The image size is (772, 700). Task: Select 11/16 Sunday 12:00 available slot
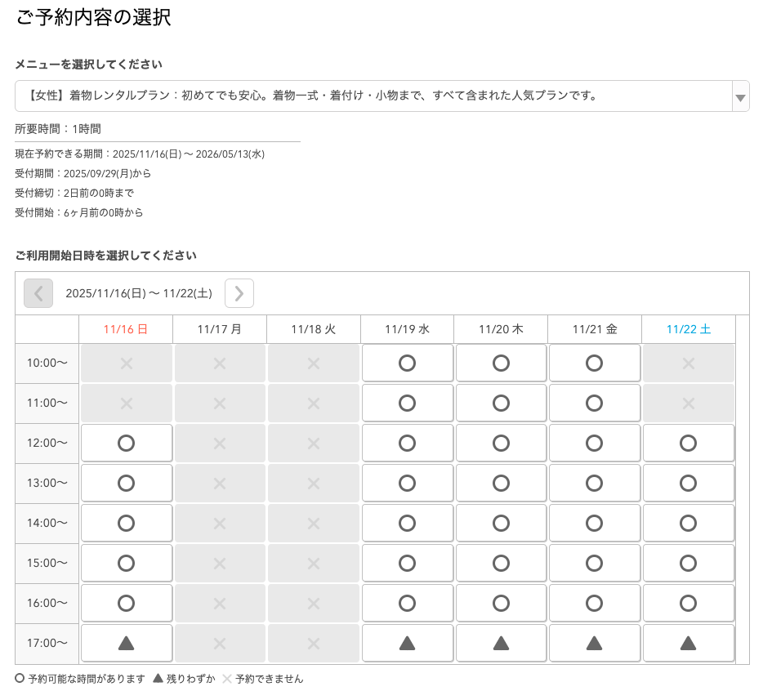pyautogui.click(x=127, y=443)
